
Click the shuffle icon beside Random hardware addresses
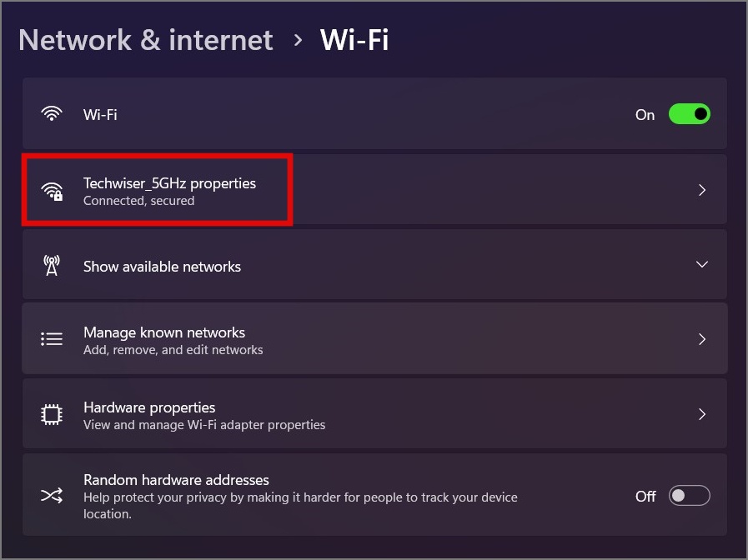pyautogui.click(x=52, y=496)
